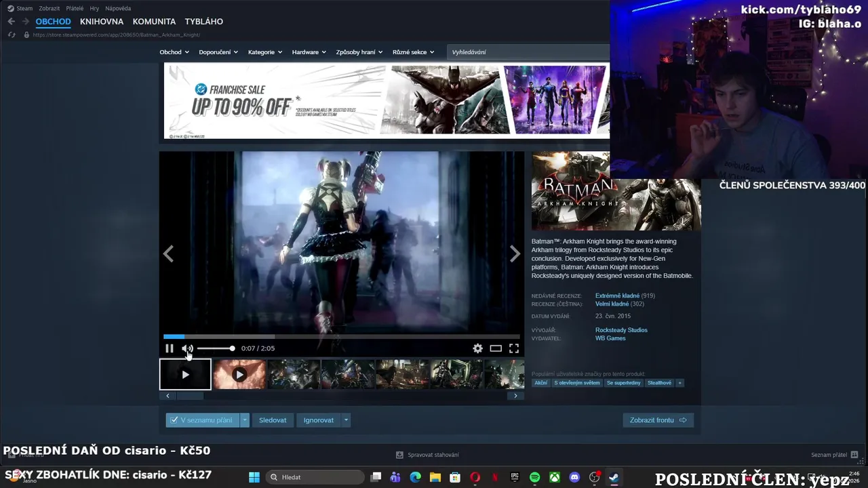The width and height of the screenshot is (868, 488).
Task: Open the 'Velmi kladné' Czech reviews link
Action: (x=612, y=304)
